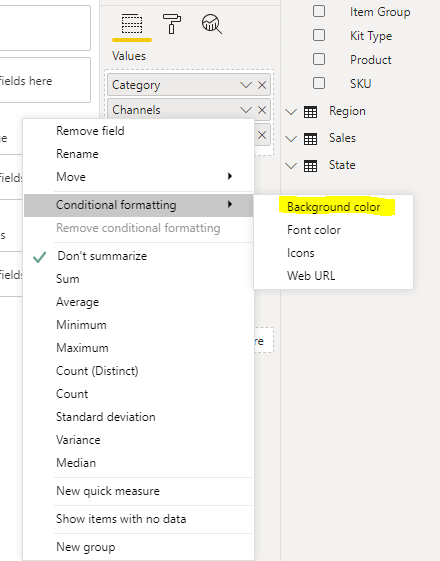This screenshot has height=561, width=440.
Task: Tick the Product field checkbox
Action: 319,59
